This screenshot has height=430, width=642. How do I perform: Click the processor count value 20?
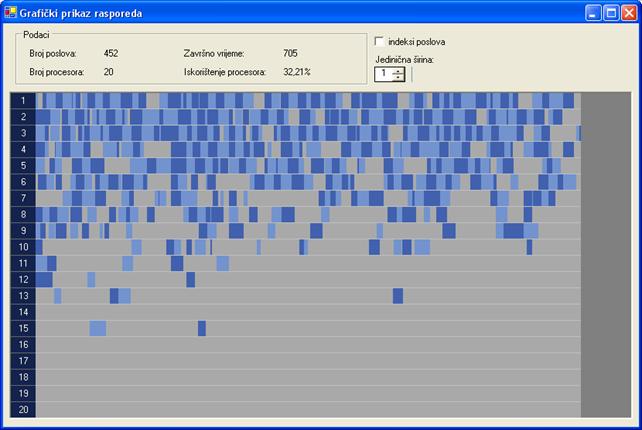tap(108, 72)
